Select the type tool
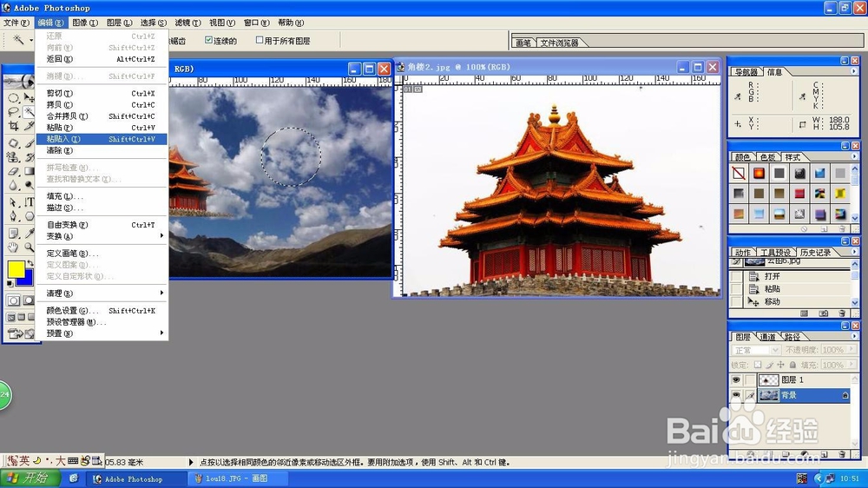Screen dimensions: 868x488 [29, 202]
